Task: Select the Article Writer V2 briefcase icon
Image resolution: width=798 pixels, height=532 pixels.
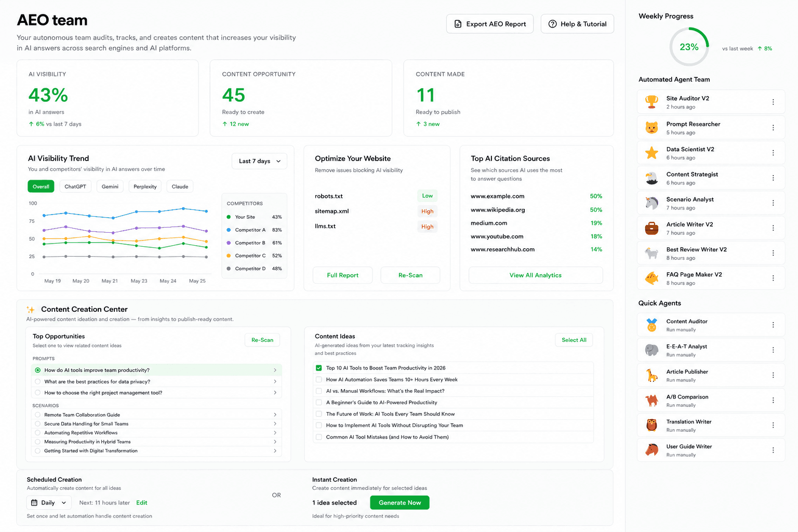Action: 651,228
